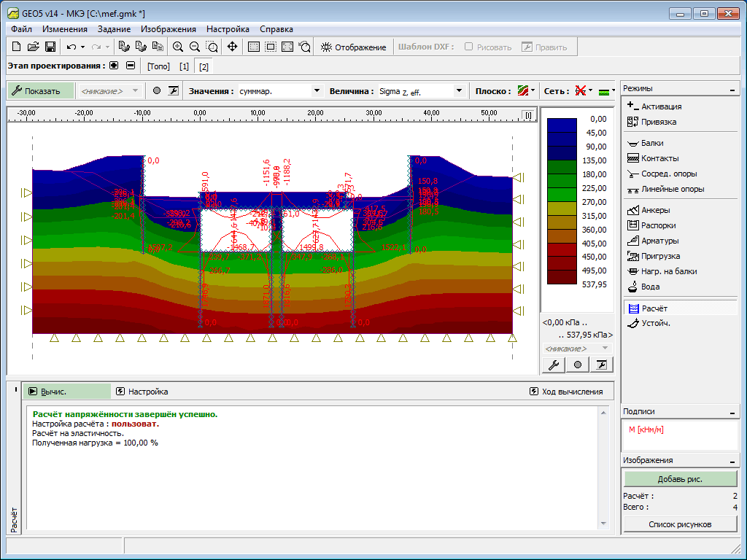Image resolution: width=747 pixels, height=560 pixels.
Task: Click the Save file toolbar icon
Action: (x=50, y=47)
